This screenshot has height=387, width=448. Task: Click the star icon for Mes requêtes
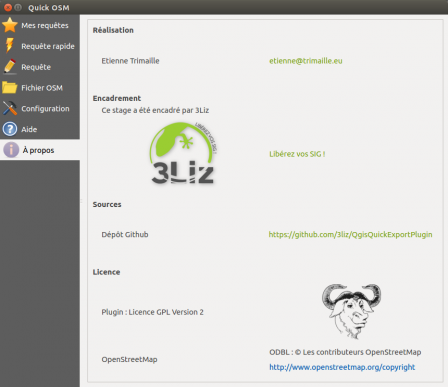[10, 25]
